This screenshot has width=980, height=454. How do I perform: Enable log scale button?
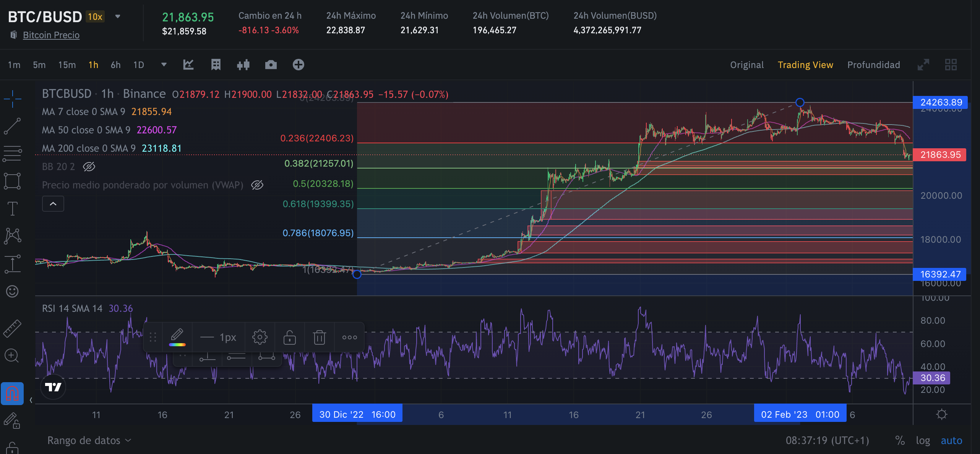pyautogui.click(x=923, y=440)
